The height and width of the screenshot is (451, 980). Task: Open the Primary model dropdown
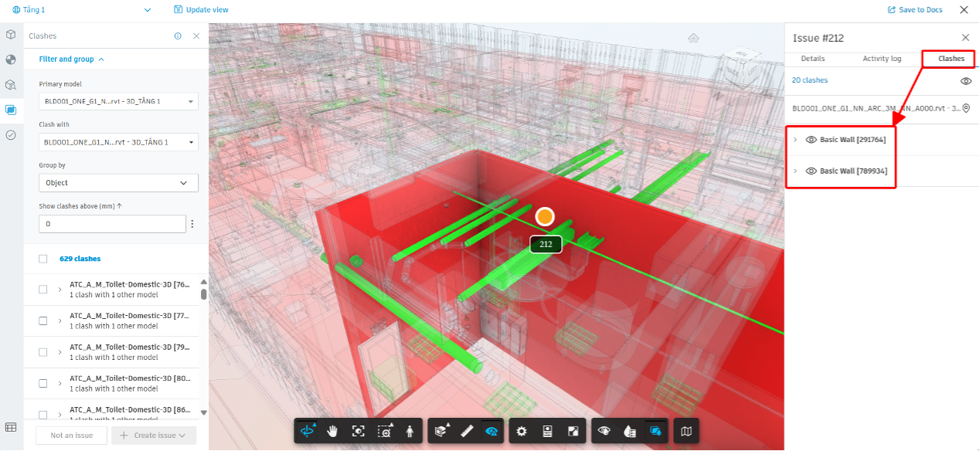coord(118,101)
